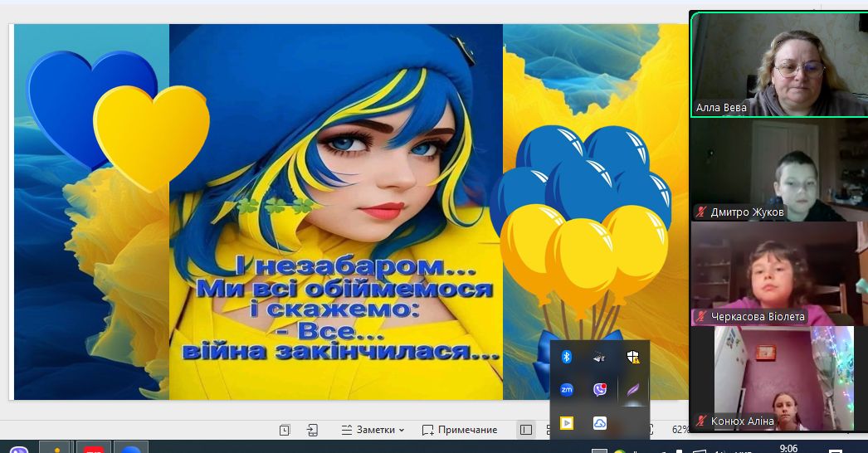This screenshot has width=868, height=453.
Task: Open the red app on the taskbar
Action: [94, 449]
